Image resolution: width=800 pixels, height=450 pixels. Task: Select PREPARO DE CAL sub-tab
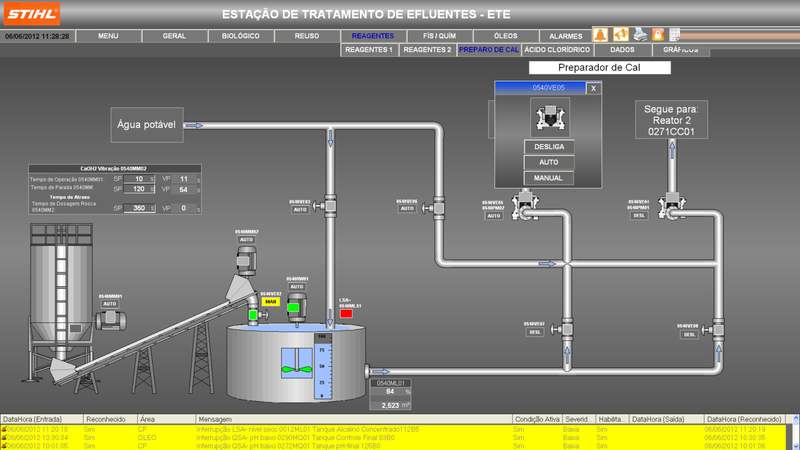(x=489, y=50)
